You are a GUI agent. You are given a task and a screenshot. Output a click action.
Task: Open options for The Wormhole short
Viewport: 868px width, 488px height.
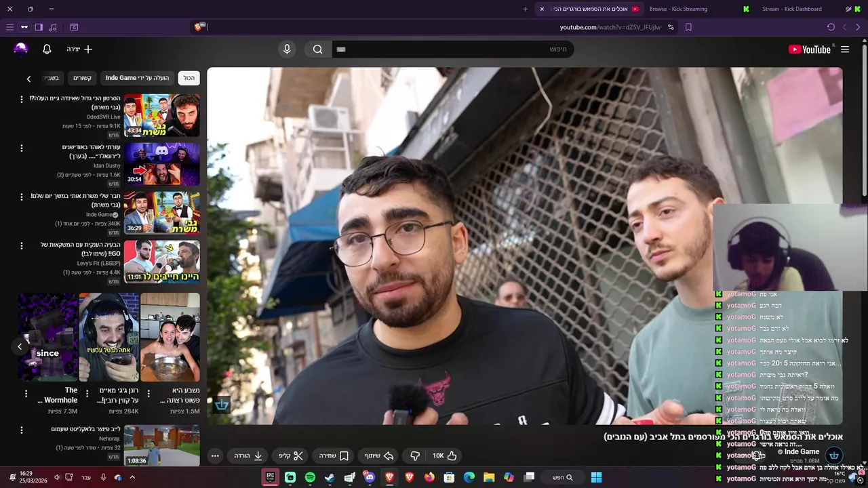click(26, 393)
